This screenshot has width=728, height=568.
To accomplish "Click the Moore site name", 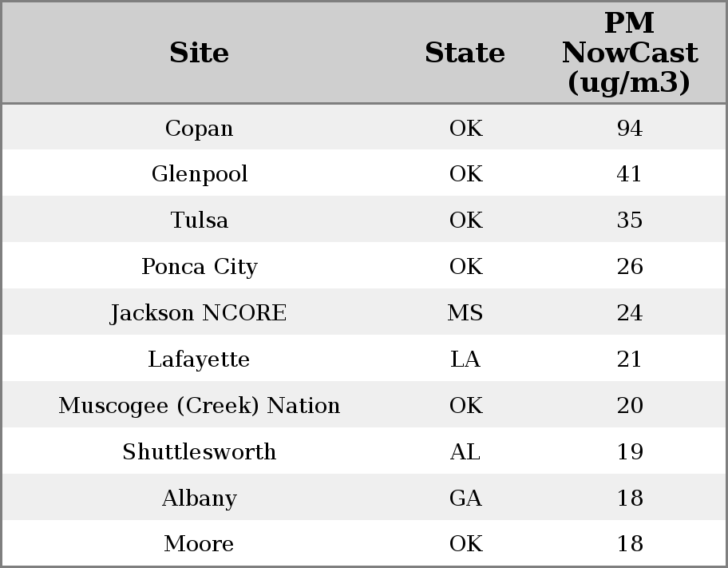I will pyautogui.click(x=199, y=544).
